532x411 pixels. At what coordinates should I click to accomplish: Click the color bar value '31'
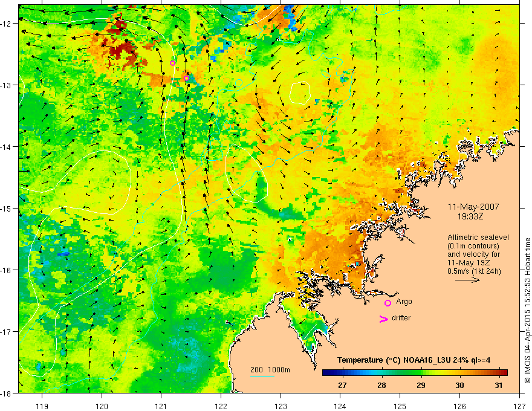point(498,385)
